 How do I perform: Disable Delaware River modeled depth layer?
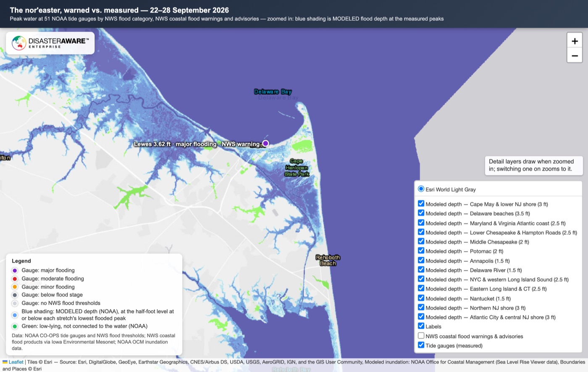(x=421, y=270)
